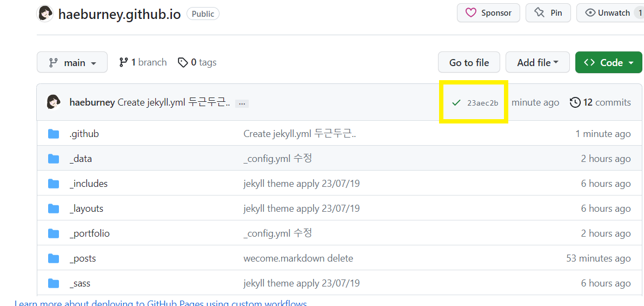Click the _data folder icon

pos(54,159)
